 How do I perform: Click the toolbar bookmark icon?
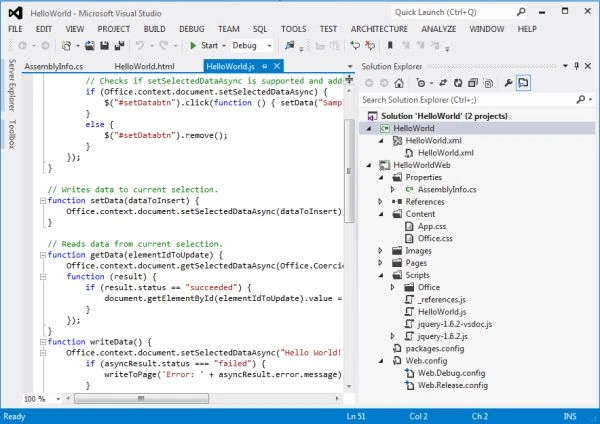390,46
